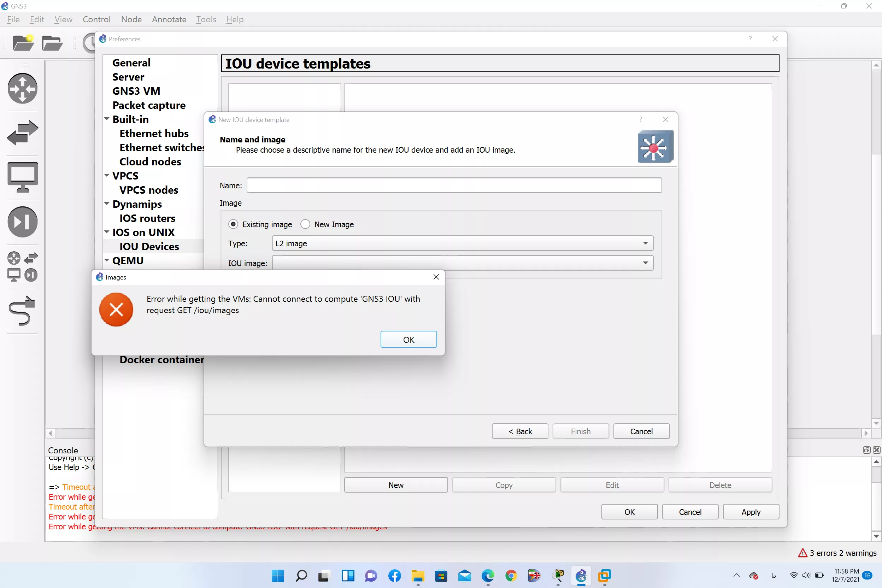Select General in preferences tree
The height and width of the screenshot is (588, 882).
tap(131, 63)
